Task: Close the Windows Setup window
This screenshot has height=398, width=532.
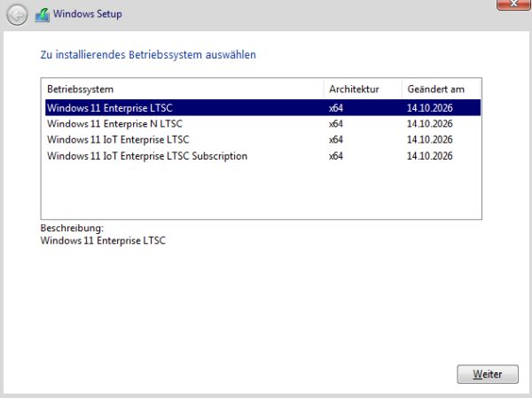Action: 513,4
